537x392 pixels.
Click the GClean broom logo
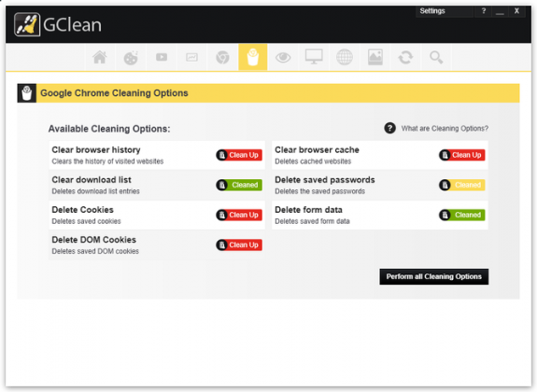point(27,24)
